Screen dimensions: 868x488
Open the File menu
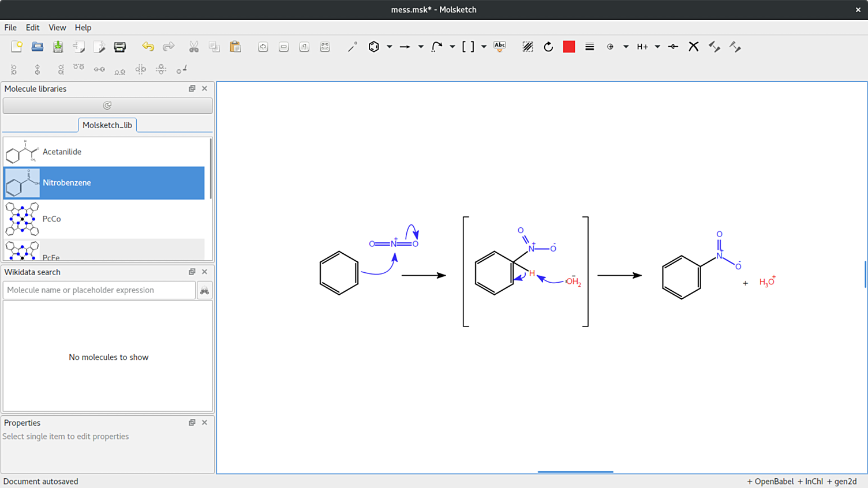[10, 27]
